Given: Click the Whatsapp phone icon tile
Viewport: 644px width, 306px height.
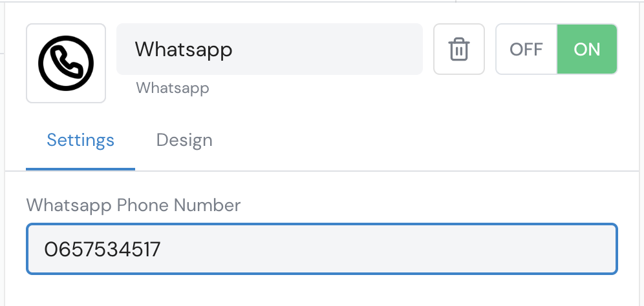Looking at the screenshot, I should tap(66, 63).
